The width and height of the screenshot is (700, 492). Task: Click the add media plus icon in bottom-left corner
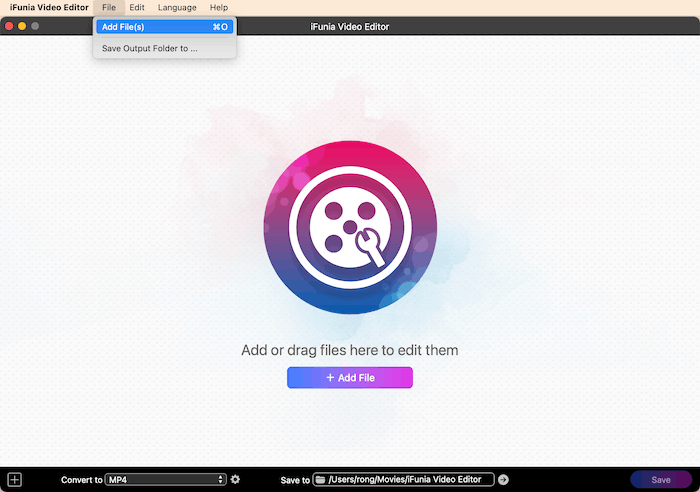point(14,480)
